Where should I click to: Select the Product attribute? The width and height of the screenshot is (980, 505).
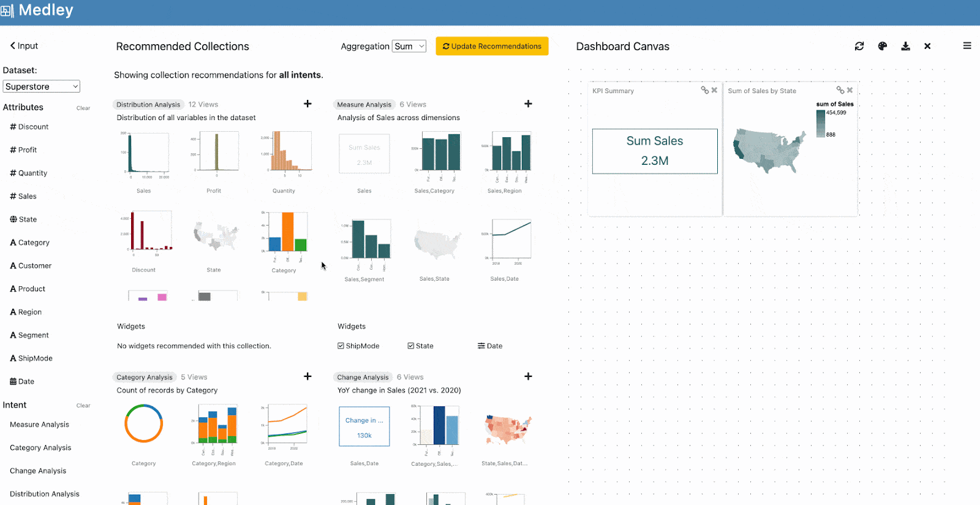coord(28,289)
